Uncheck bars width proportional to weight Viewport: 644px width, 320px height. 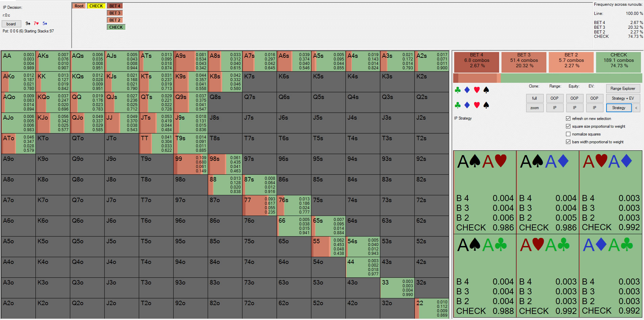tap(568, 142)
